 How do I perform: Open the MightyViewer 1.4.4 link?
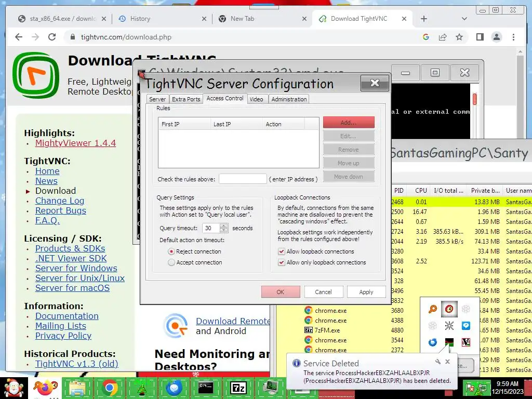pos(75,143)
